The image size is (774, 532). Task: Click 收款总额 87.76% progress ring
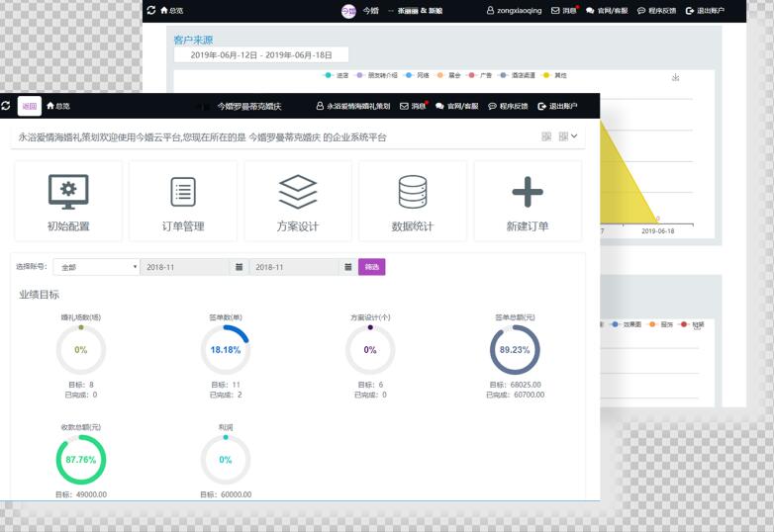pyautogui.click(x=81, y=460)
